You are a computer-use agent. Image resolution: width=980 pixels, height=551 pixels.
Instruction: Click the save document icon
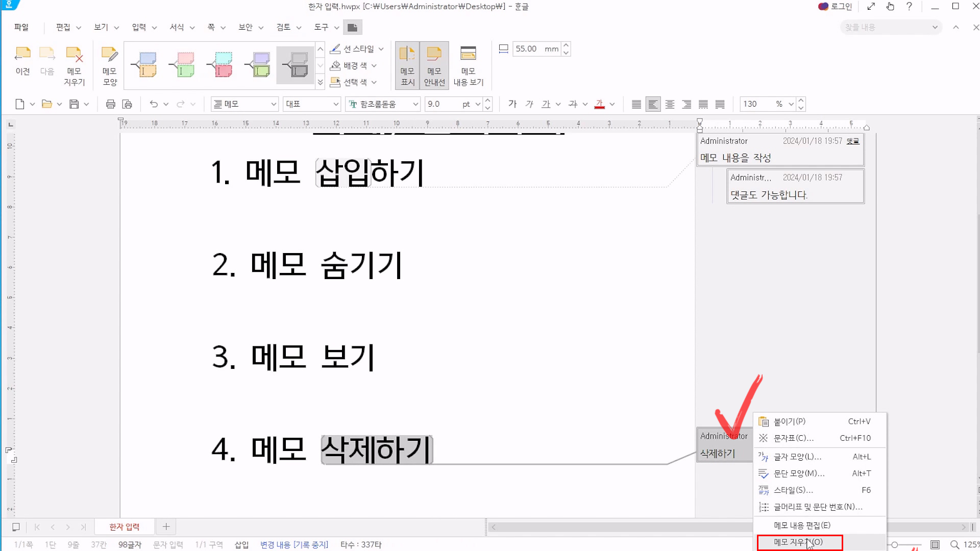click(74, 104)
